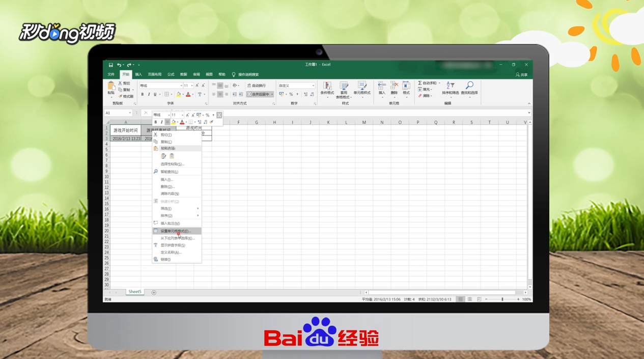
Task: Click the Save icon in quick access toolbar
Action: [x=110, y=65]
